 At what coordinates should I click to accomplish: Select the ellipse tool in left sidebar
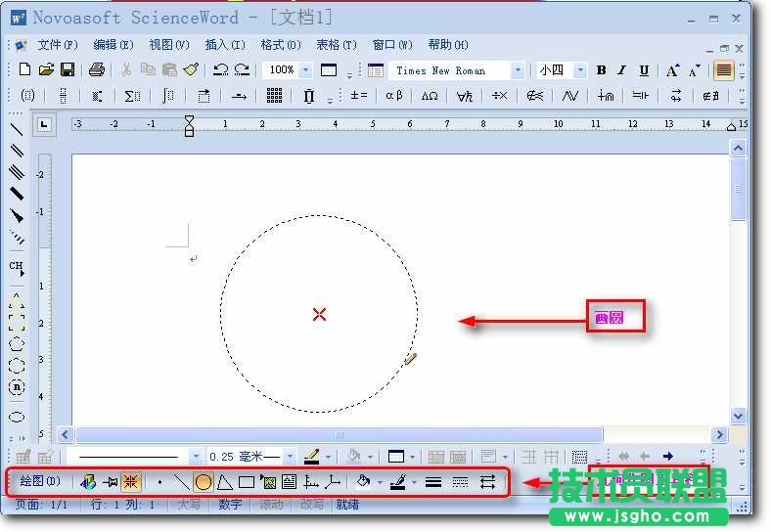(x=17, y=417)
